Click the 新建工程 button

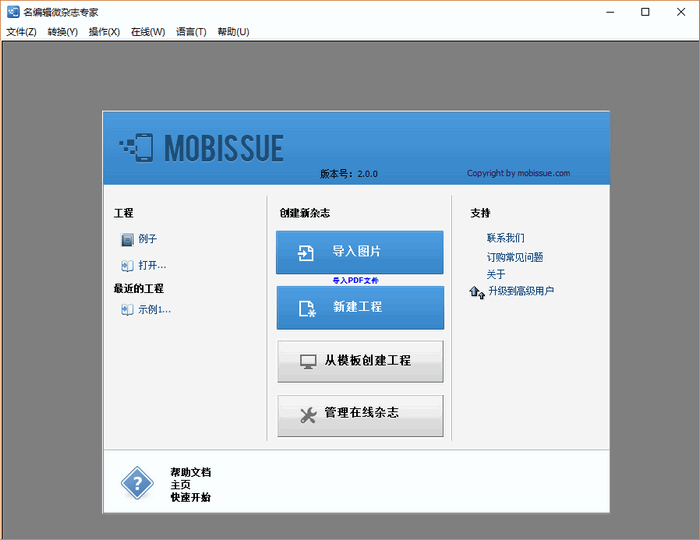tap(360, 307)
